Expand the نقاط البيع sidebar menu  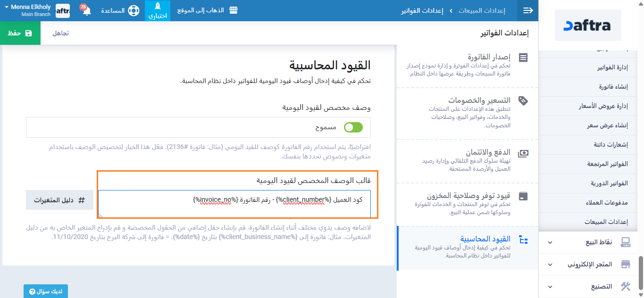(550, 242)
